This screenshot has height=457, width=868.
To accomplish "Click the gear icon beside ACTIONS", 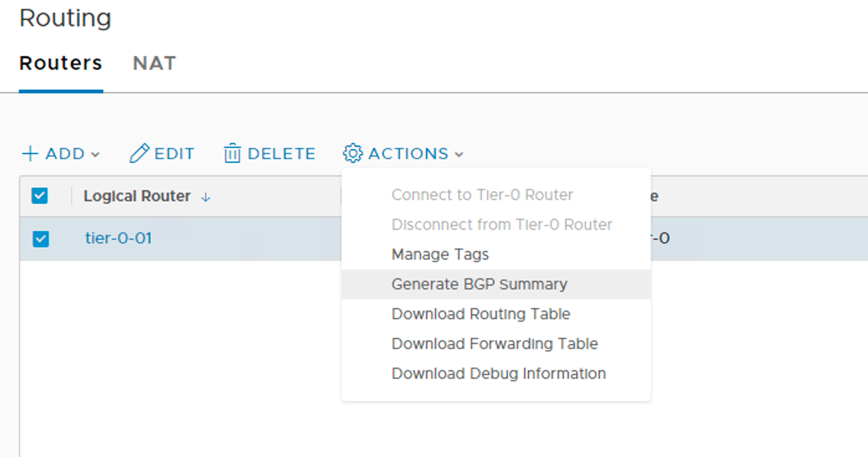I will click(353, 153).
